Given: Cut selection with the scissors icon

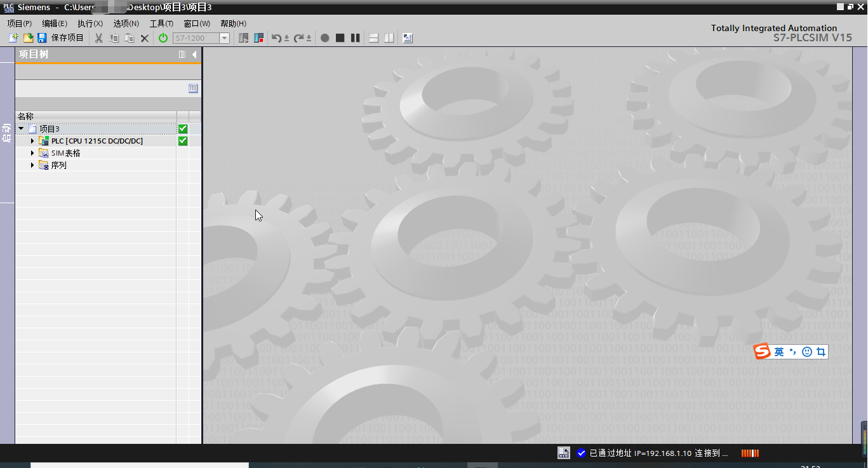Looking at the screenshot, I should [x=98, y=38].
